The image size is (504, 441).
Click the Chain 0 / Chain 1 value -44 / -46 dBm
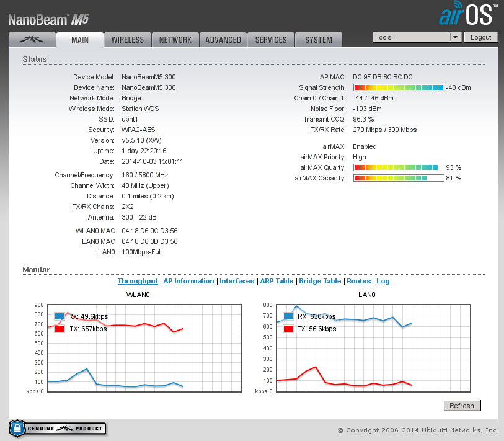[x=373, y=98]
